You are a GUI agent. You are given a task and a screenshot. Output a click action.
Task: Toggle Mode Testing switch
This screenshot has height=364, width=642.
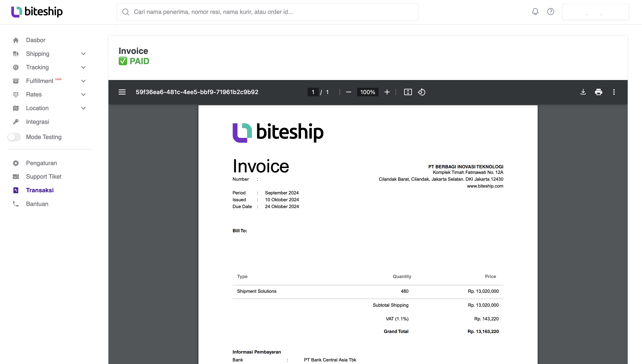pyautogui.click(x=14, y=137)
